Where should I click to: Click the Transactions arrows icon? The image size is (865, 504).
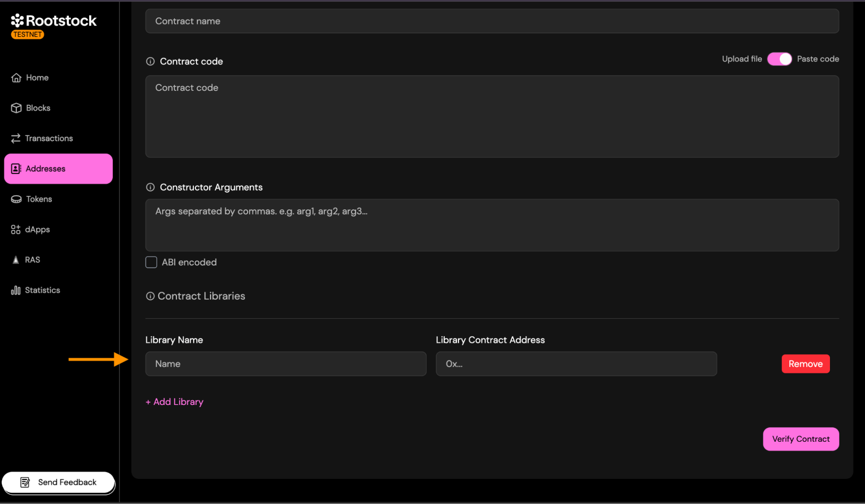pos(16,138)
